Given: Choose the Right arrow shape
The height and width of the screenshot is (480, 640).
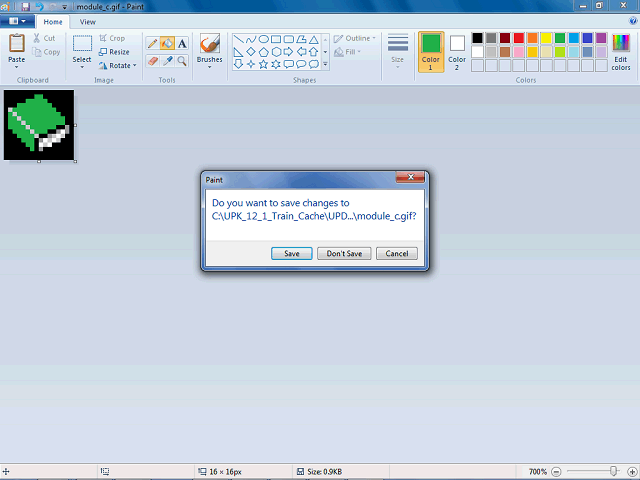Looking at the screenshot, I should coord(289,51).
